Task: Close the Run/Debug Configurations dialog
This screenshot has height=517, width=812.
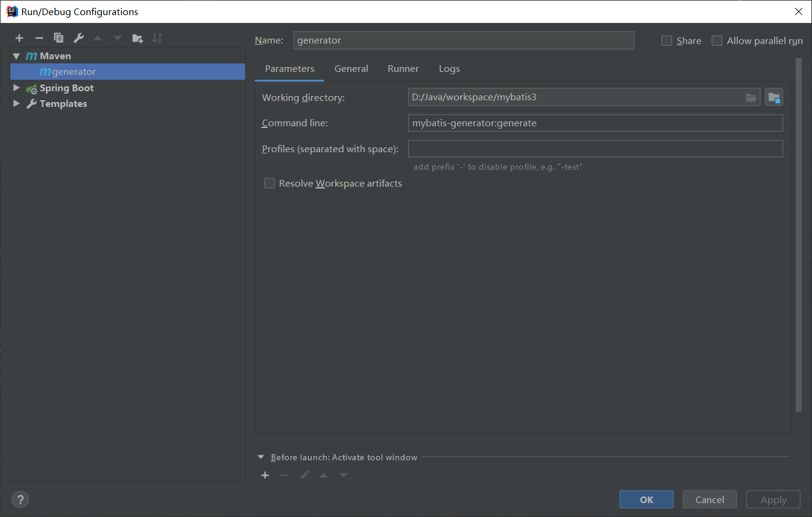Action: pos(798,11)
